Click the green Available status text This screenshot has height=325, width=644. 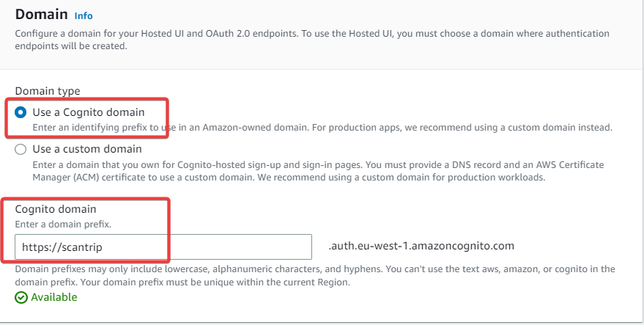tap(53, 297)
